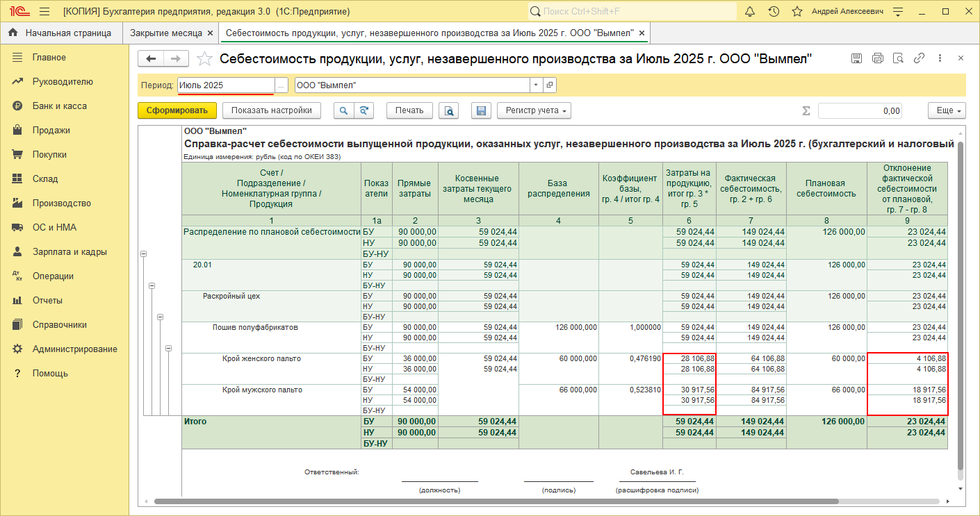Add report to favorites with star icon
This screenshot has height=516, width=980.
[x=204, y=59]
